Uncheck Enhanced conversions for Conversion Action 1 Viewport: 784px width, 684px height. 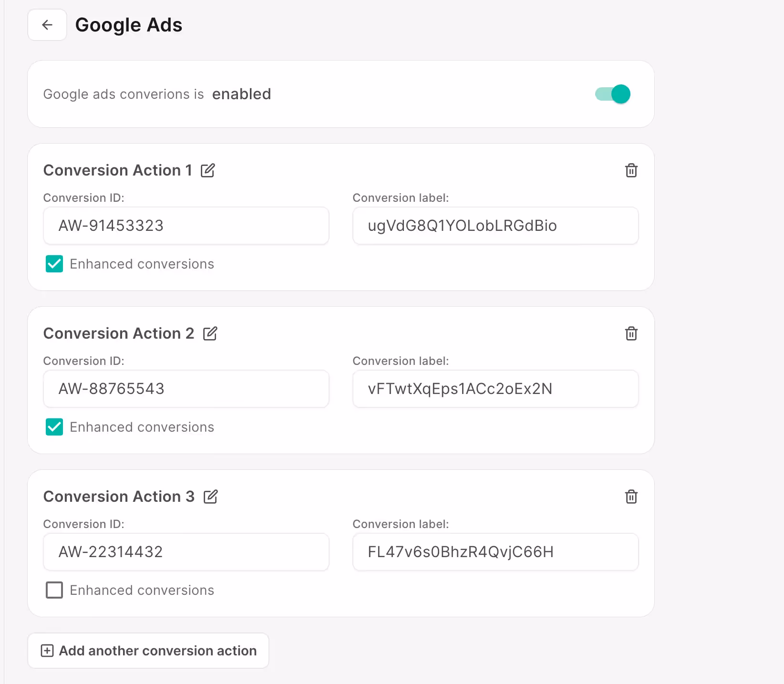[54, 264]
